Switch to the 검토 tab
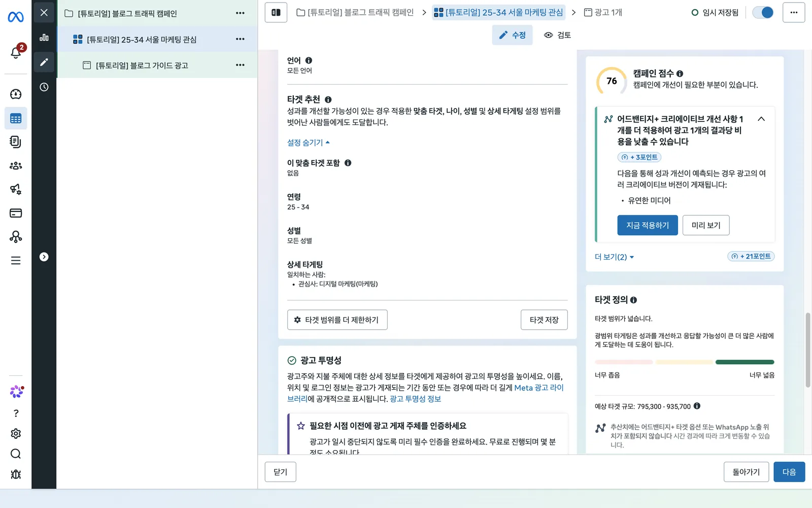 [557, 35]
